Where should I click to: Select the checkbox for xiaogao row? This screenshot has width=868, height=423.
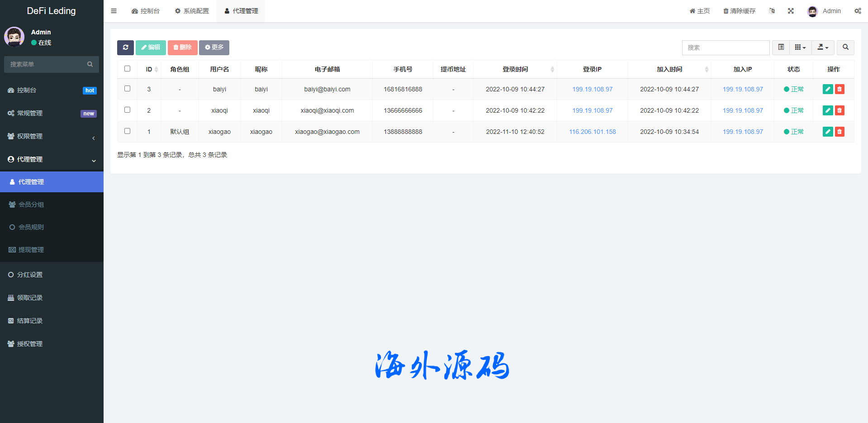tap(128, 131)
